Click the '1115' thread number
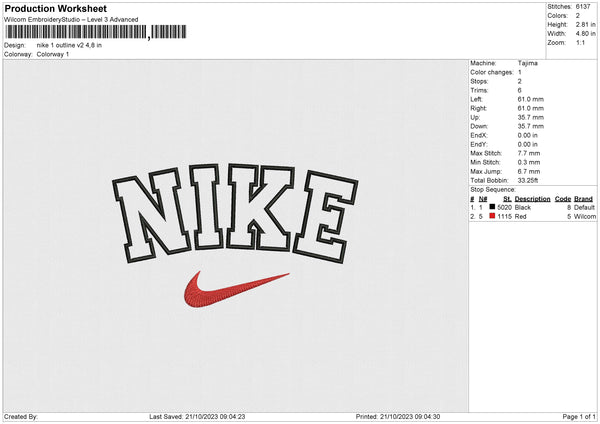 (x=504, y=217)
